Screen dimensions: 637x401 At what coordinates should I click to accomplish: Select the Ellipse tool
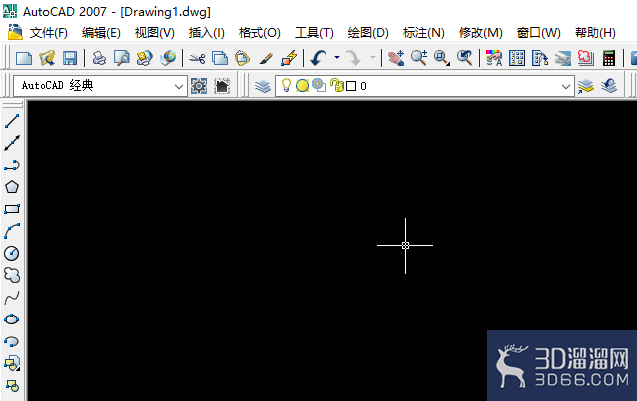point(12,319)
